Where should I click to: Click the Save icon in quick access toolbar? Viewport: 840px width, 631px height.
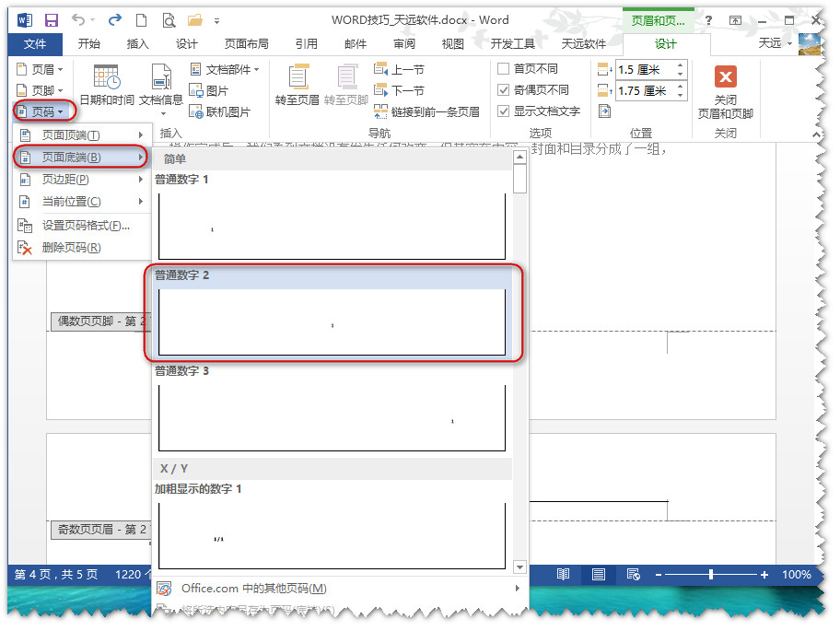pos(52,19)
